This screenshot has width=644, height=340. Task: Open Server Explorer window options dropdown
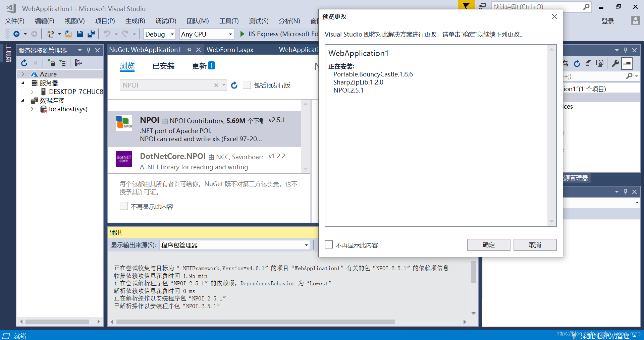[80, 50]
